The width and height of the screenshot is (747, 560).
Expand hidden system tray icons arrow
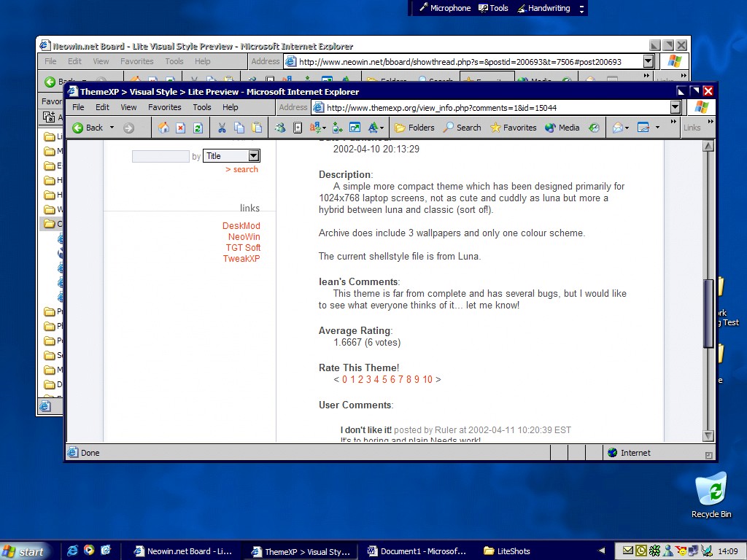(x=602, y=551)
